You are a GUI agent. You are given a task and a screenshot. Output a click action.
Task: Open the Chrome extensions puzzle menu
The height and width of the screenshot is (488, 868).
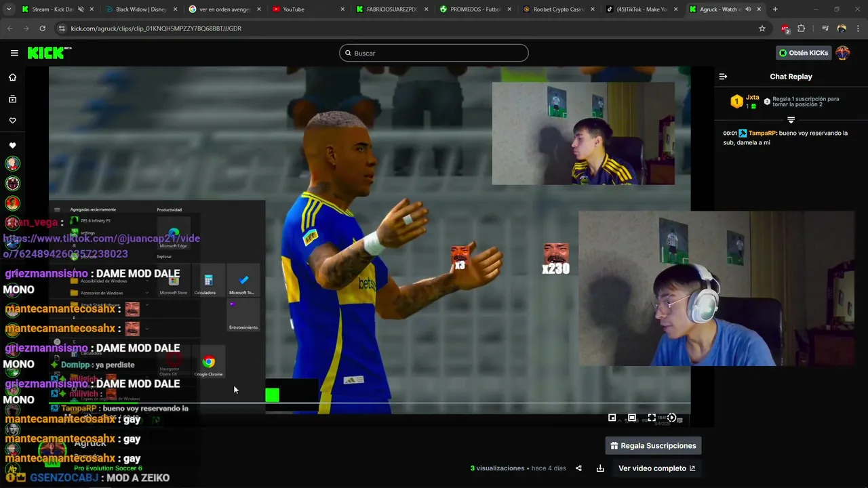click(802, 28)
